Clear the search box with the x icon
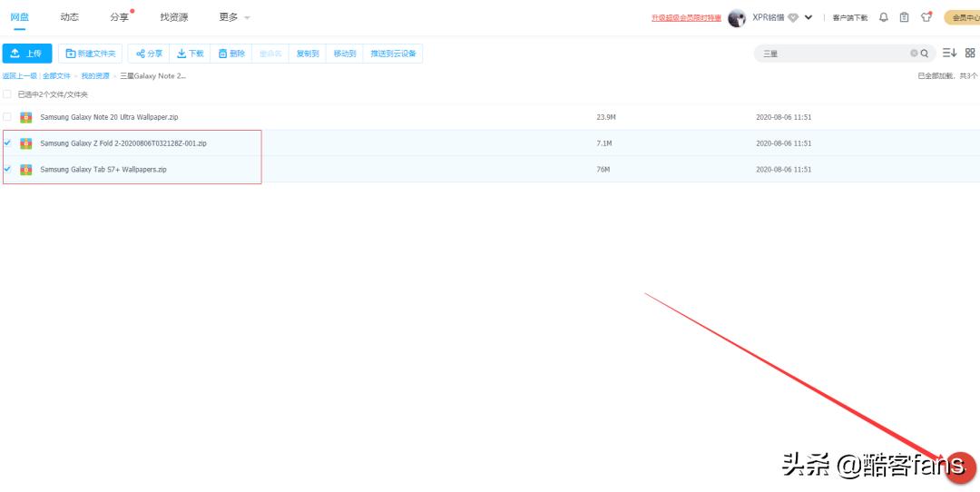 tap(914, 54)
